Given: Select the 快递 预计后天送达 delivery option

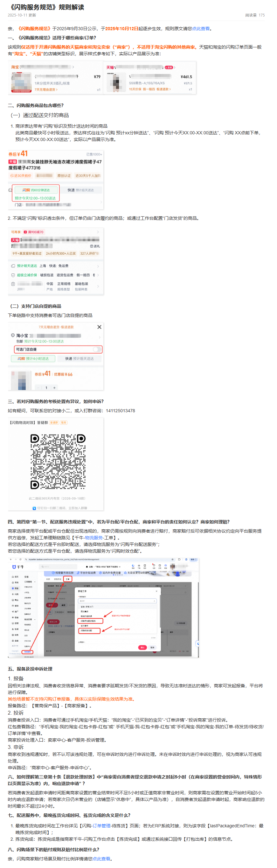Looking at the screenshot, I should pos(79,359).
